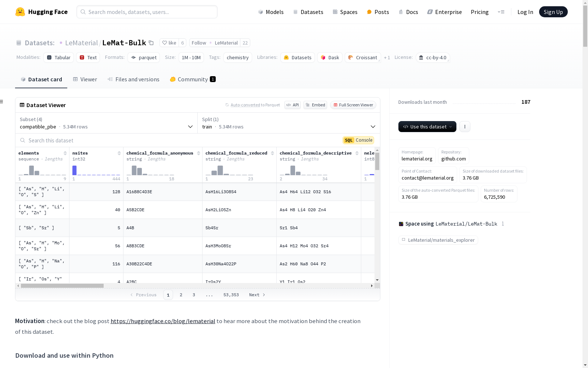Open Enterprise in the top navigation
This screenshot has height=368, width=588.
(444, 12)
